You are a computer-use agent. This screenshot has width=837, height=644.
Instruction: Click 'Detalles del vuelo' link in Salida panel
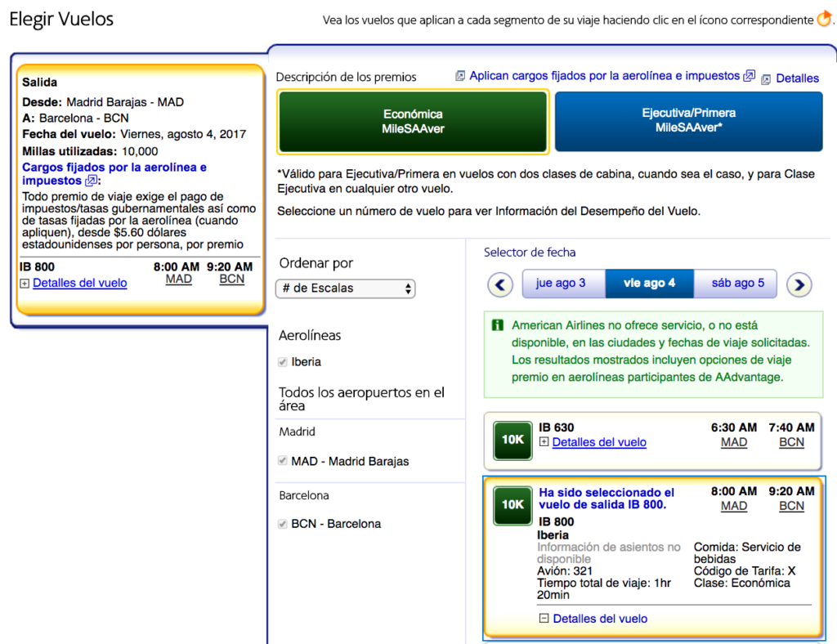click(x=79, y=284)
